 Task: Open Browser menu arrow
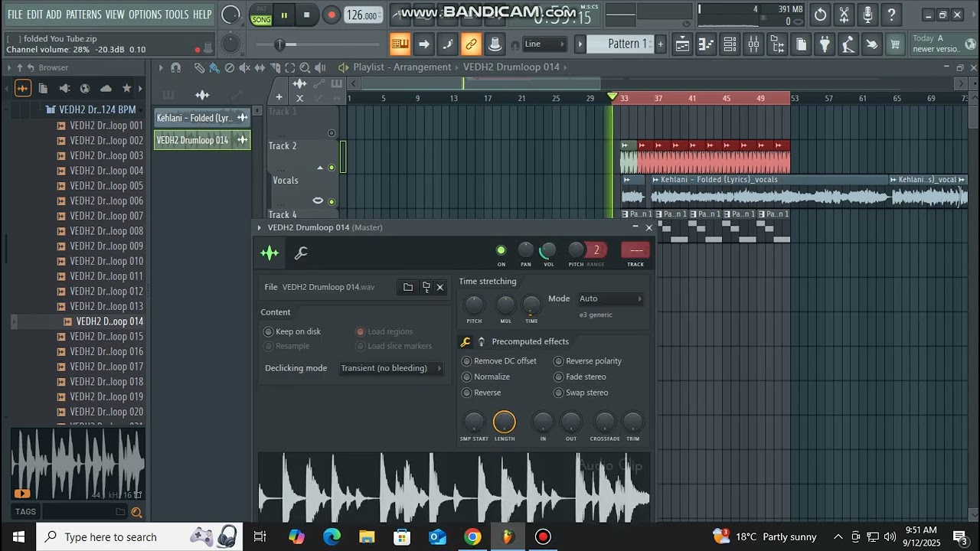pyautogui.click(x=9, y=68)
